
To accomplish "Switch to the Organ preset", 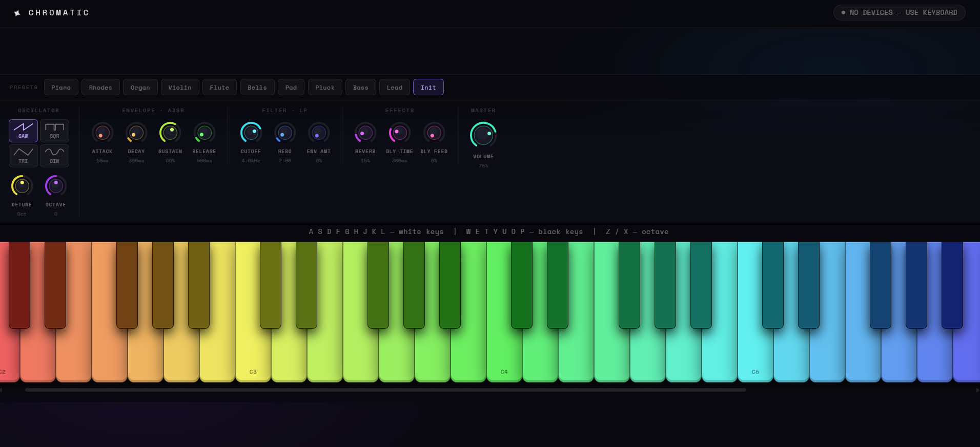I will (x=140, y=88).
